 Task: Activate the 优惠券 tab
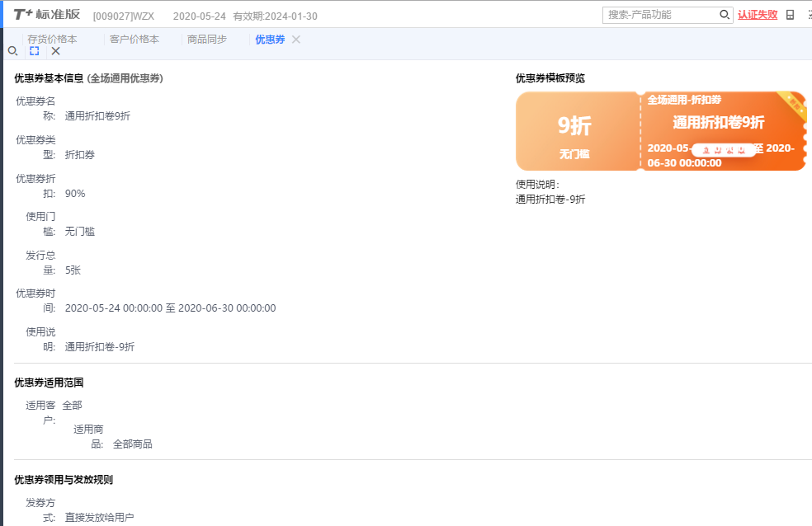click(269, 40)
